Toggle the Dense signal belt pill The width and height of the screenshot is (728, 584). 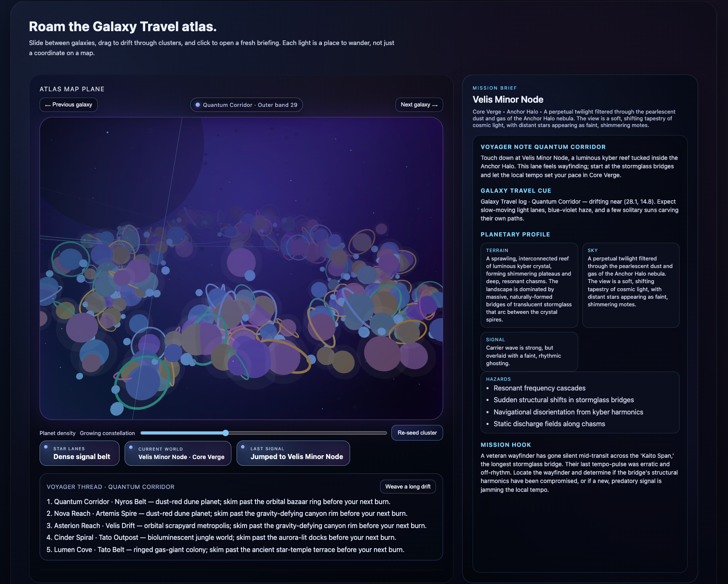[x=79, y=453]
